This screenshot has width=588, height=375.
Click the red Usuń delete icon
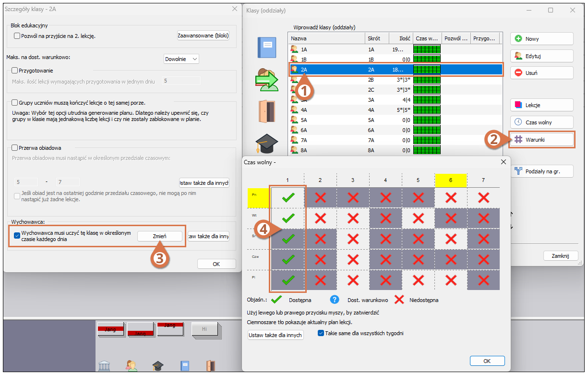click(518, 73)
